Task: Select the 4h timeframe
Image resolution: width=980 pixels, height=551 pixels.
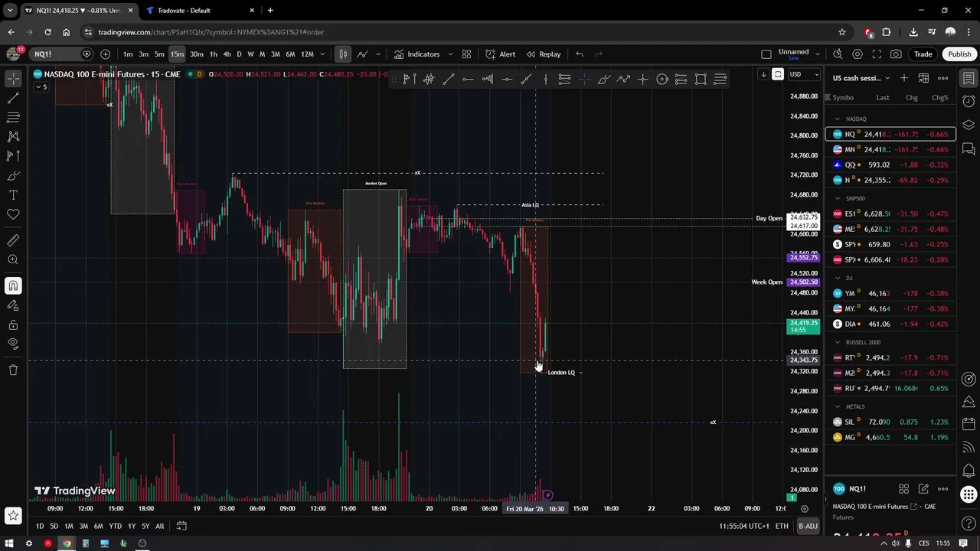Action: [227, 54]
